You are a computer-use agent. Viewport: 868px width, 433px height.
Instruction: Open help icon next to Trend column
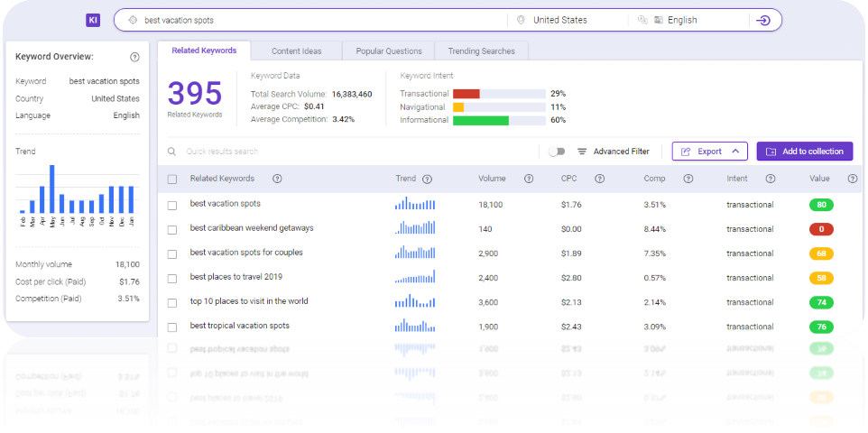point(427,180)
